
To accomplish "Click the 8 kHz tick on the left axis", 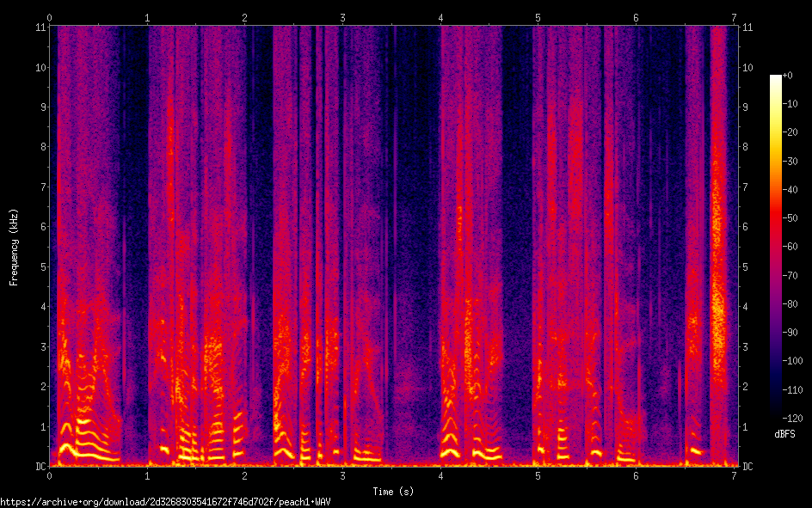I will pyautogui.click(x=40, y=147).
